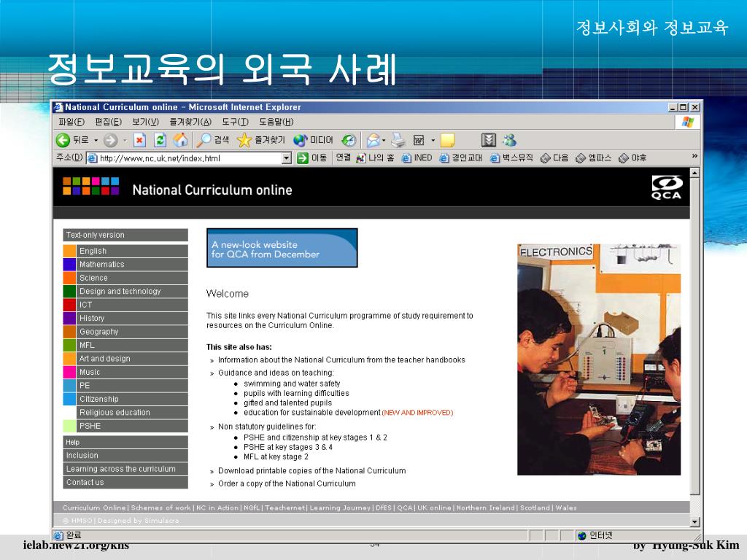Open the 편집(E) menu

click(x=108, y=122)
